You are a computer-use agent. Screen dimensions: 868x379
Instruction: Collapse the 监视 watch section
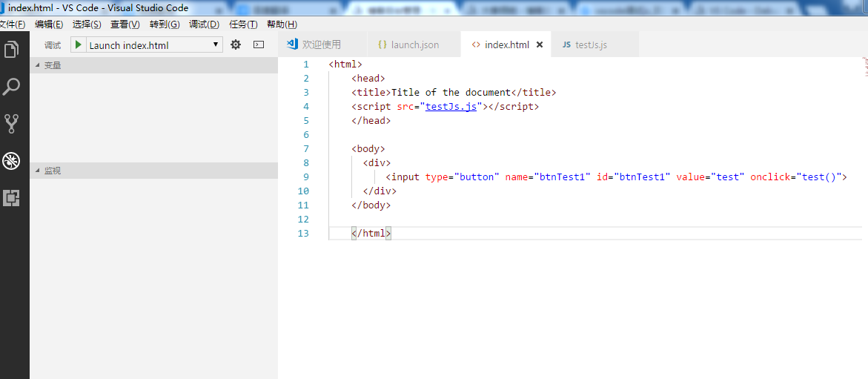pos(154,171)
